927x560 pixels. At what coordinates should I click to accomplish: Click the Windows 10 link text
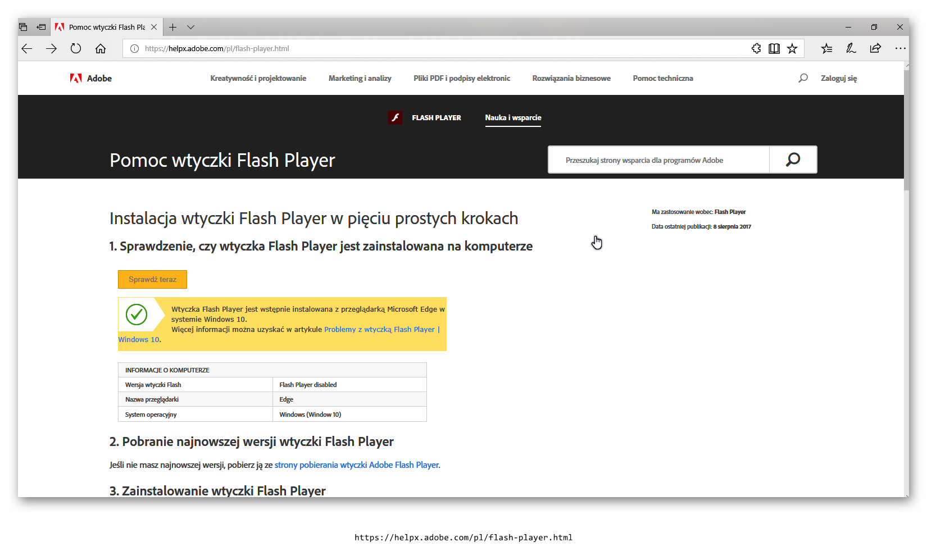[139, 339]
